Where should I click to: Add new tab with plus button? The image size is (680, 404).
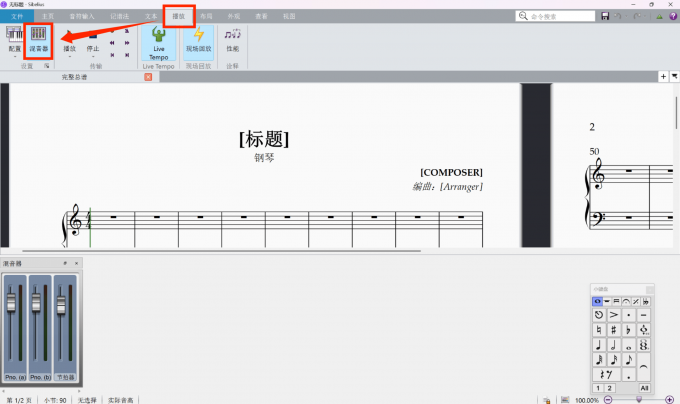pyautogui.click(x=663, y=77)
